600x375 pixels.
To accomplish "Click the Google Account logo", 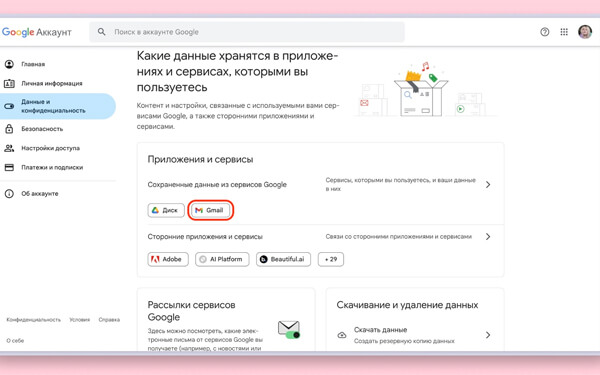I will click(x=37, y=32).
